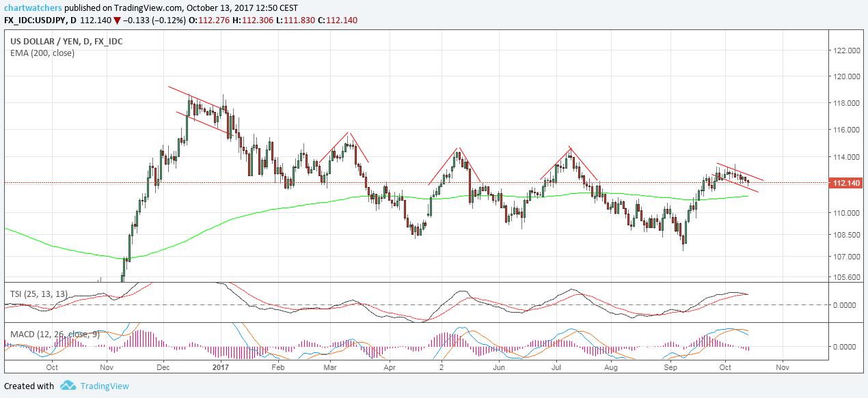Click the 122.000 price axis label
868x398 pixels.
point(846,51)
